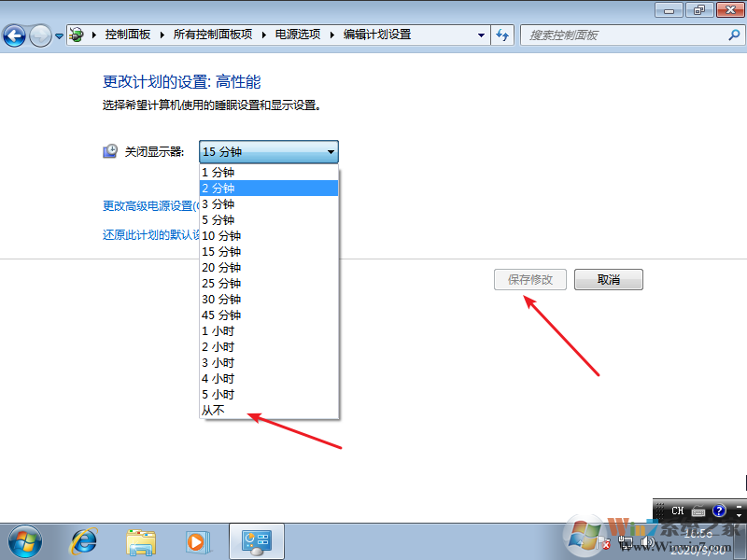This screenshot has height=560, width=747.
Task: Click the power options icon in the breadcrumb bar
Action: coord(75,35)
